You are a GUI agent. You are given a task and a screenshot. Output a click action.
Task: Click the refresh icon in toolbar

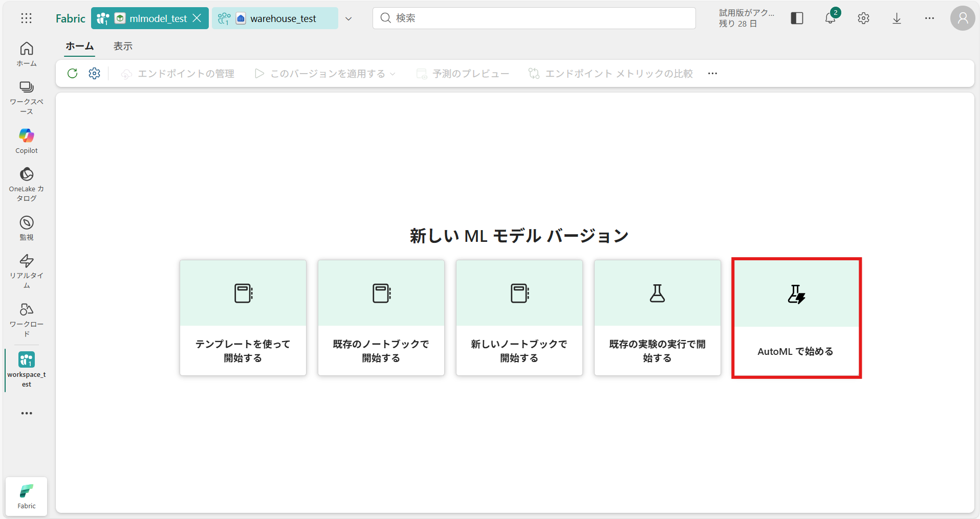[73, 74]
